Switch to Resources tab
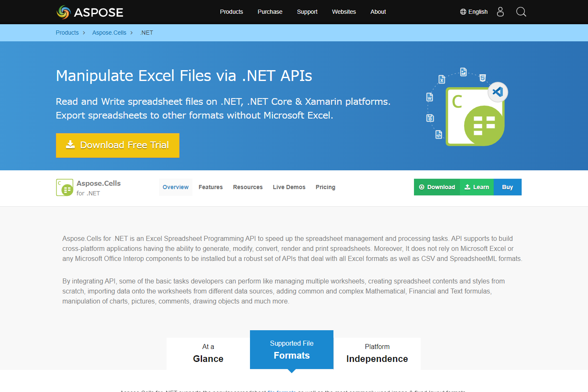588x392 pixels. point(248,187)
